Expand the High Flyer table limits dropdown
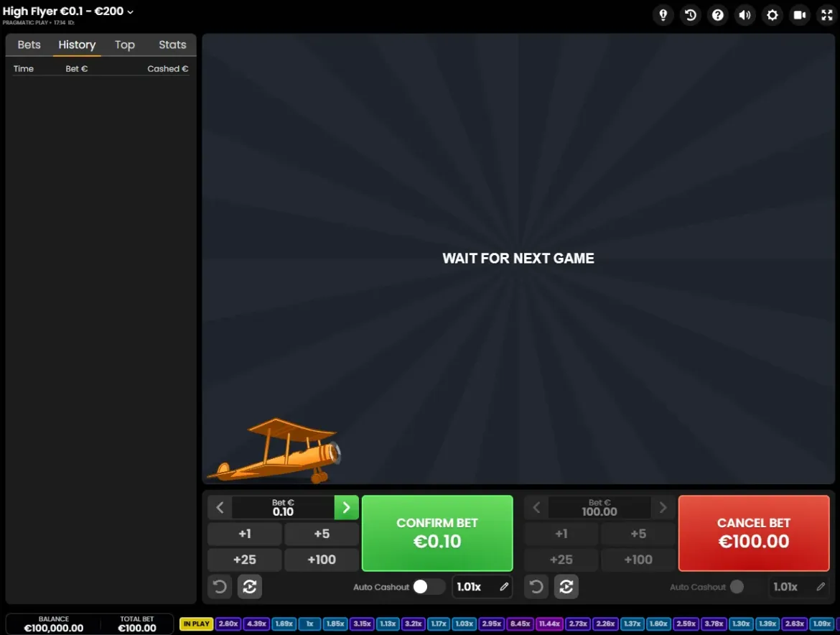The width and height of the screenshot is (840, 635). tap(68, 11)
